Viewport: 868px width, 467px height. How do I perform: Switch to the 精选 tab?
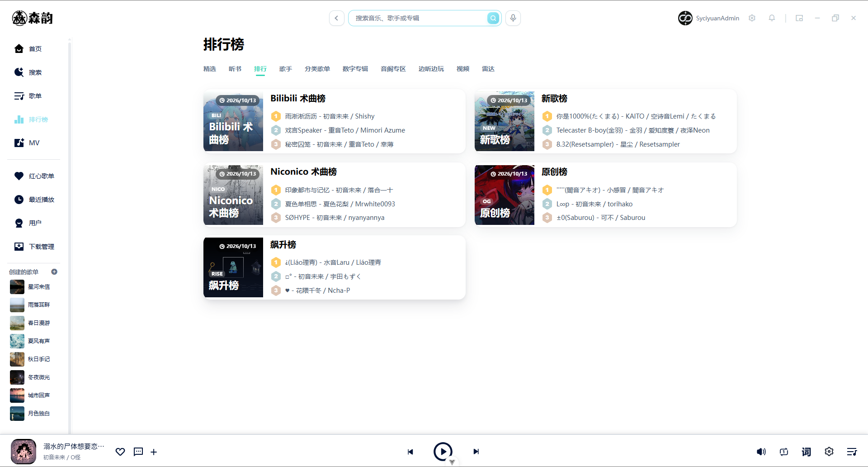pyautogui.click(x=210, y=69)
